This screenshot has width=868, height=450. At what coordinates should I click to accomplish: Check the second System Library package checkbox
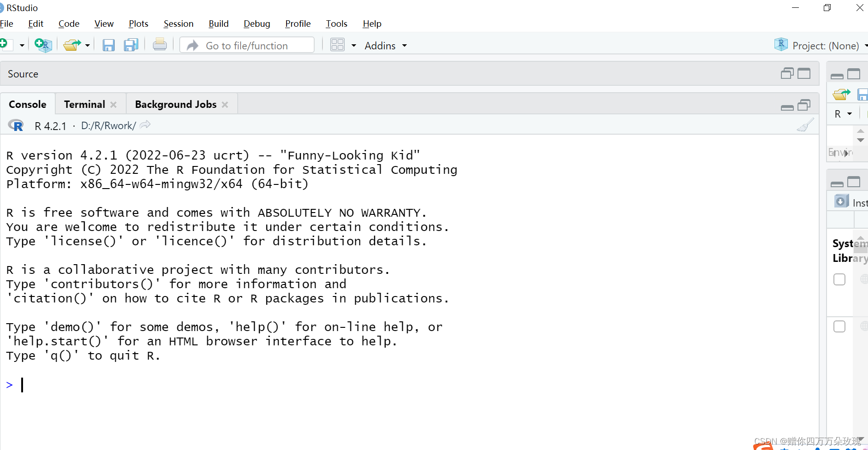(839, 326)
